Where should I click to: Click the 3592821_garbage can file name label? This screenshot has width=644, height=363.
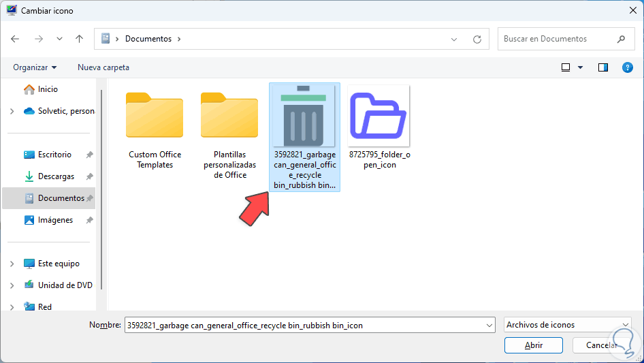[305, 170]
